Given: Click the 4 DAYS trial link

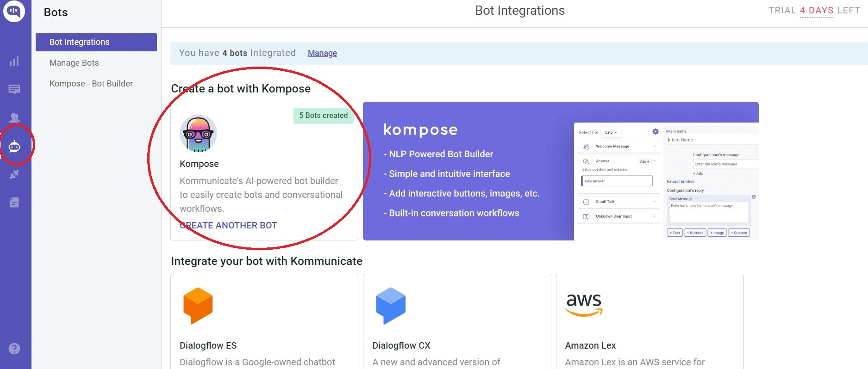Looking at the screenshot, I should pos(817,11).
